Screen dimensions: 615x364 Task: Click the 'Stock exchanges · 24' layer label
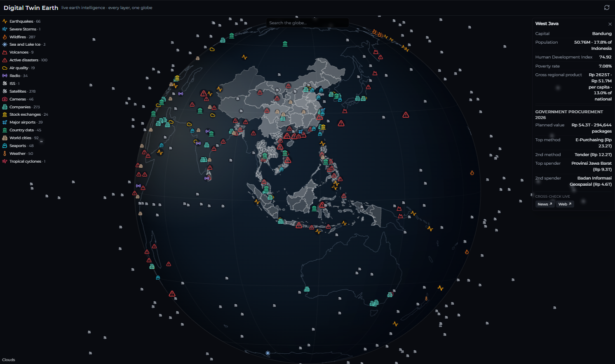pos(29,114)
